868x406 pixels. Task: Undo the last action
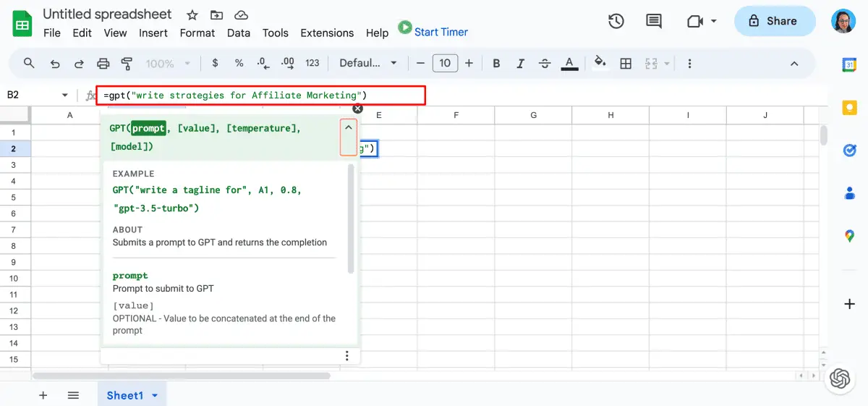click(x=55, y=64)
